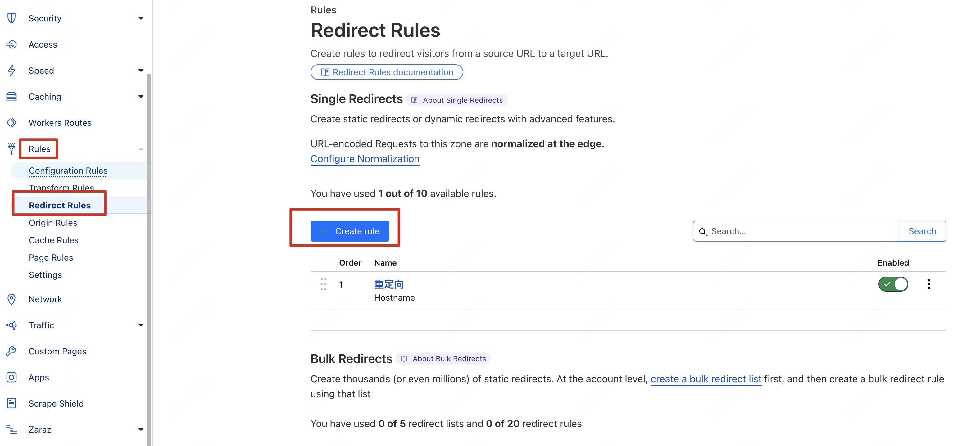Grab the drag handle of rule 1
Viewport: 980px width, 446px height.
(323, 284)
